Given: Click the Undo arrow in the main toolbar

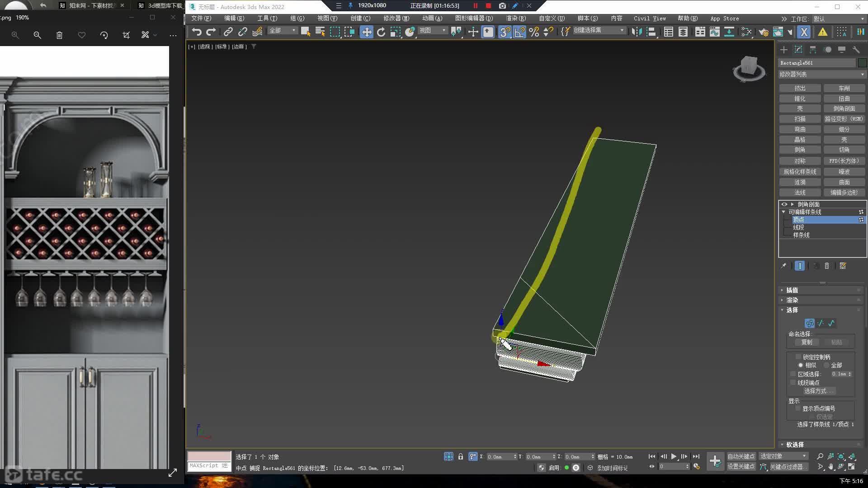Looking at the screenshot, I should pos(196,32).
